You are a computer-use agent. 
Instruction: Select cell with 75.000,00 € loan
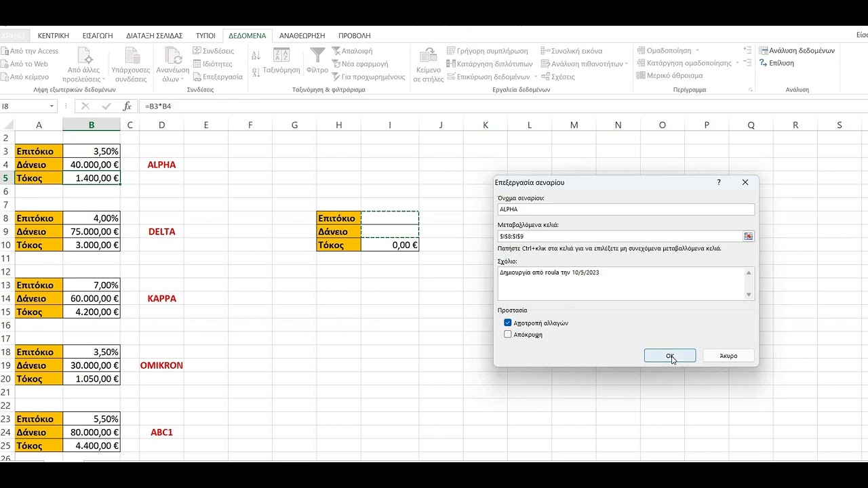92,231
